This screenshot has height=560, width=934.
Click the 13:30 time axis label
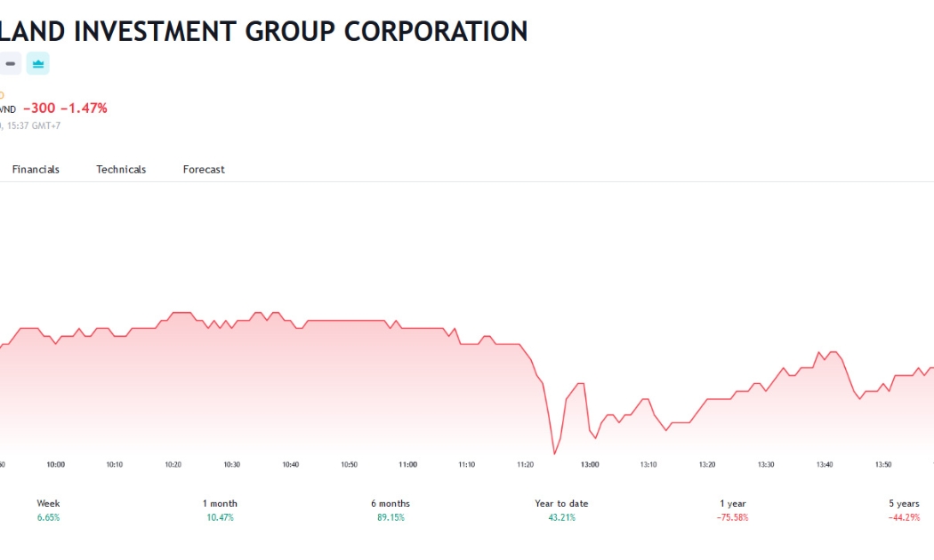coord(766,465)
